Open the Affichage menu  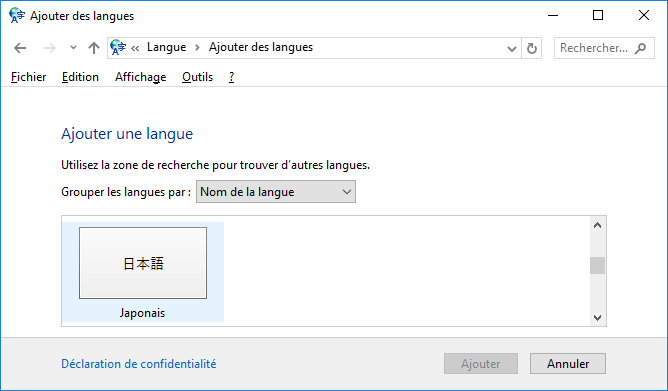[141, 77]
